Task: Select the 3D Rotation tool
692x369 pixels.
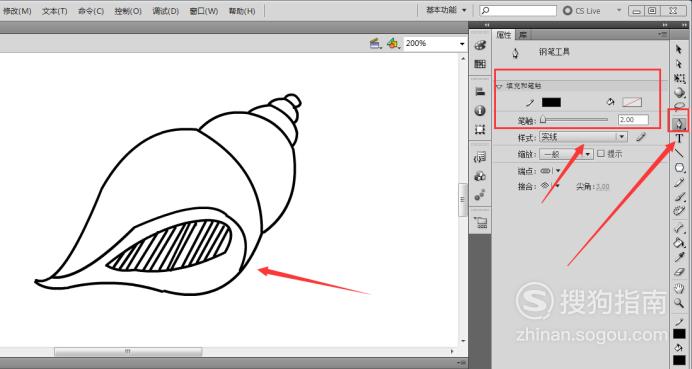Action: click(679, 93)
